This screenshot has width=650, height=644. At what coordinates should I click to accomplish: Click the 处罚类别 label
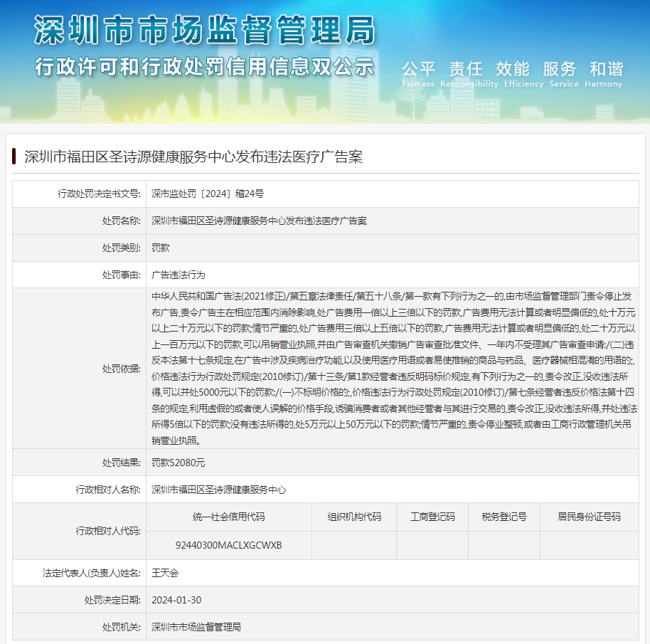click(x=122, y=248)
